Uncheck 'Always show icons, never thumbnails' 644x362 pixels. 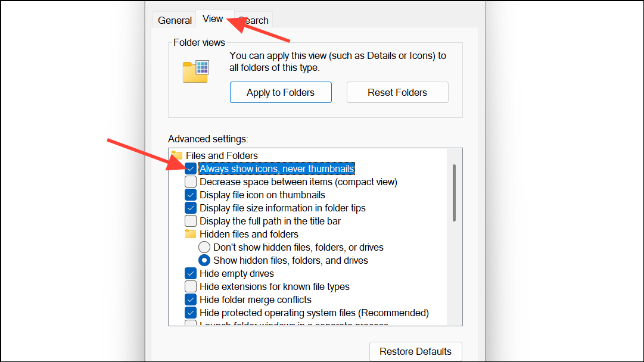190,168
